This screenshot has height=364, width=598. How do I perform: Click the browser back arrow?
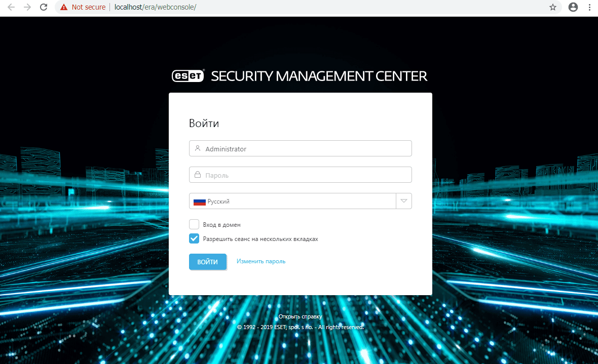click(x=11, y=7)
